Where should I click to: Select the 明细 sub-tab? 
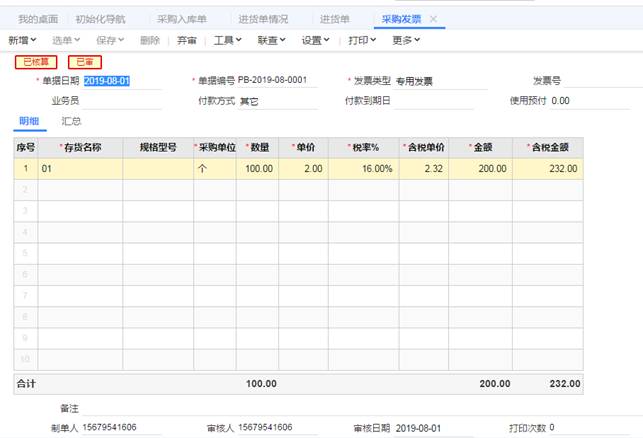28,121
